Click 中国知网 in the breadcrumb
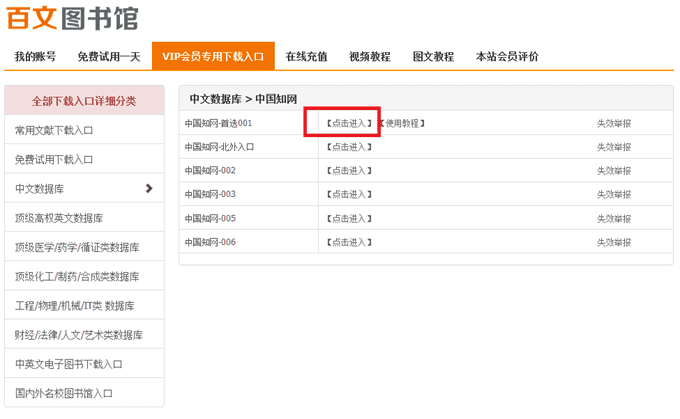680x419 pixels. pos(276,99)
